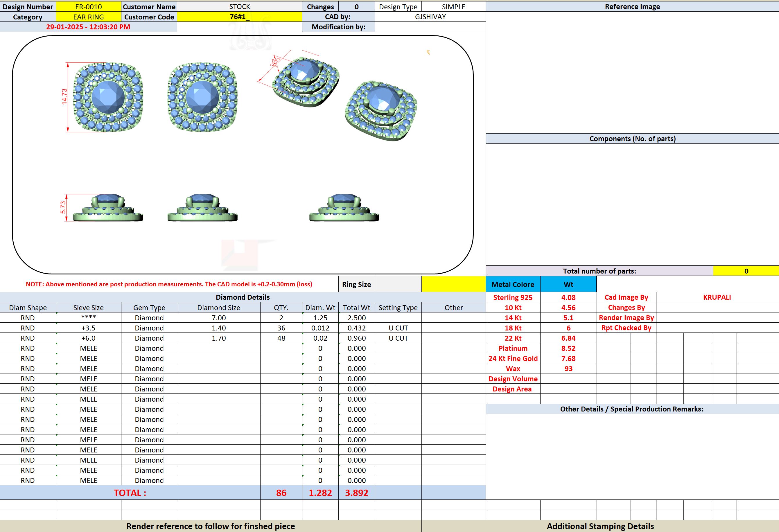Click the +6.0 sieve size cell
The image size is (779, 532).
pos(89,338)
